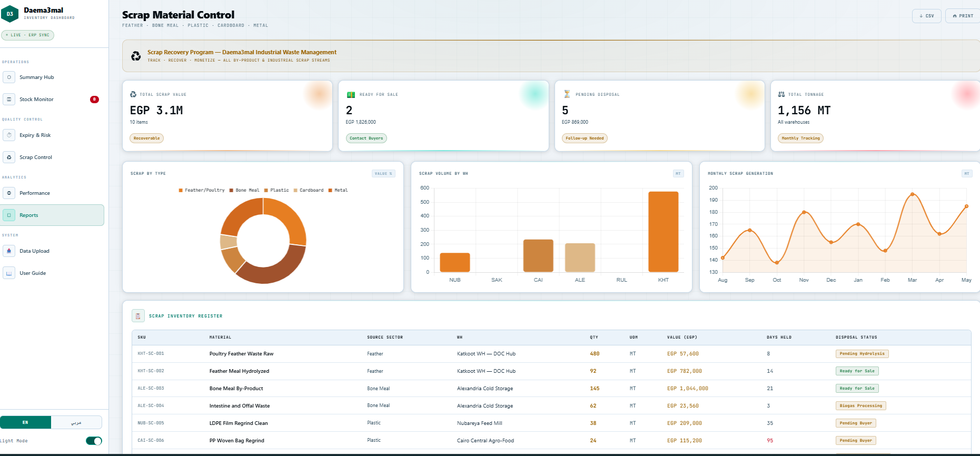
Task: Switch language to Arabic
Action: click(x=76, y=422)
